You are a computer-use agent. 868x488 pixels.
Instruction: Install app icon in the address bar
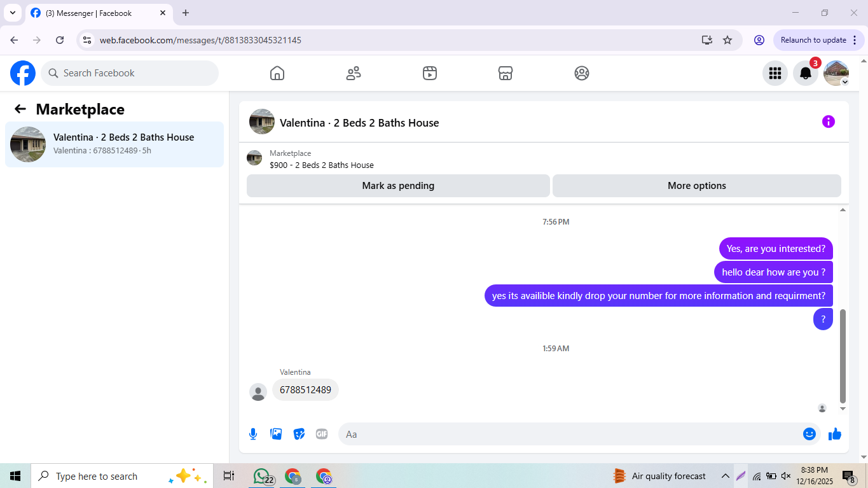(707, 40)
